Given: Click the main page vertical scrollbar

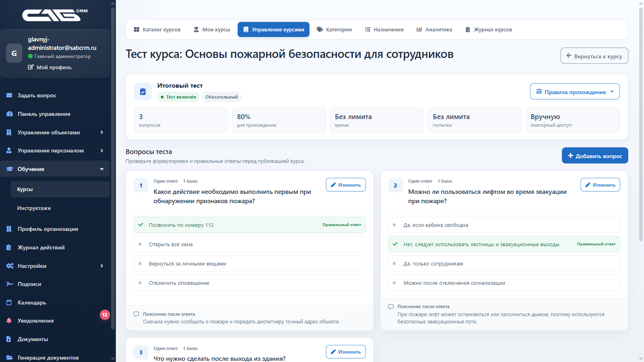Looking at the screenshot, I should (x=641, y=124).
